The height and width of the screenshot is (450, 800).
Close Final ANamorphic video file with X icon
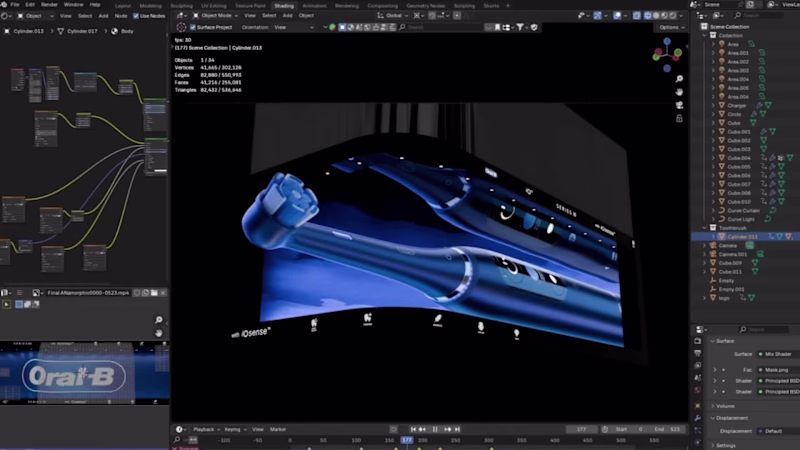163,293
